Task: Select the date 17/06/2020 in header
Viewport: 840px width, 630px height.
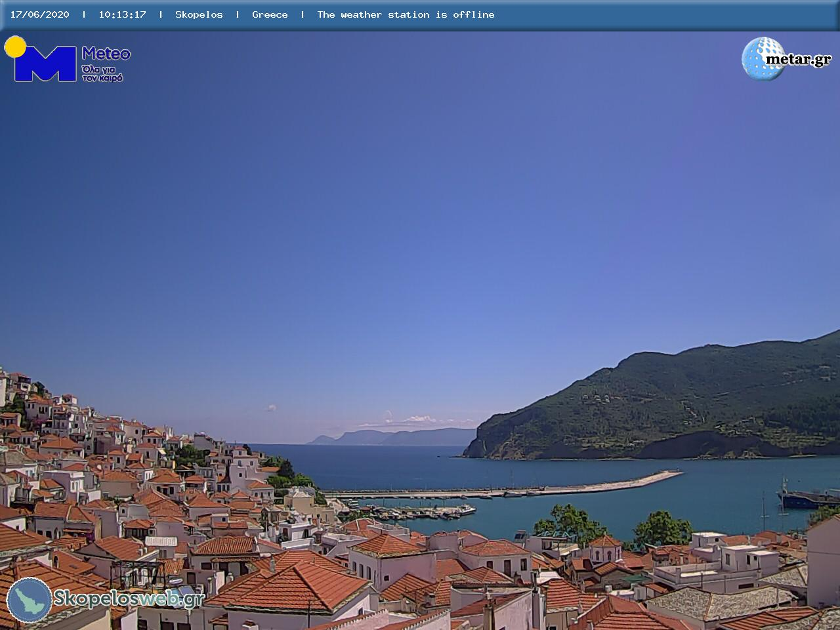Action: (x=39, y=14)
